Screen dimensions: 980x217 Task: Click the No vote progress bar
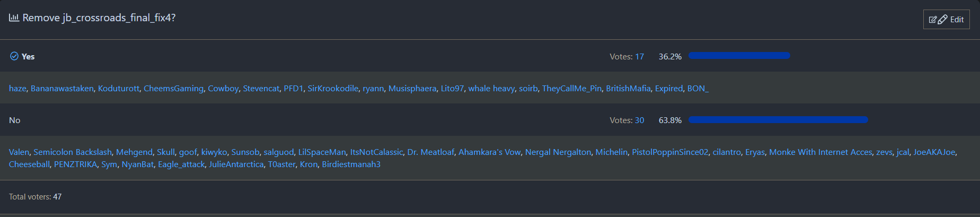pos(778,120)
